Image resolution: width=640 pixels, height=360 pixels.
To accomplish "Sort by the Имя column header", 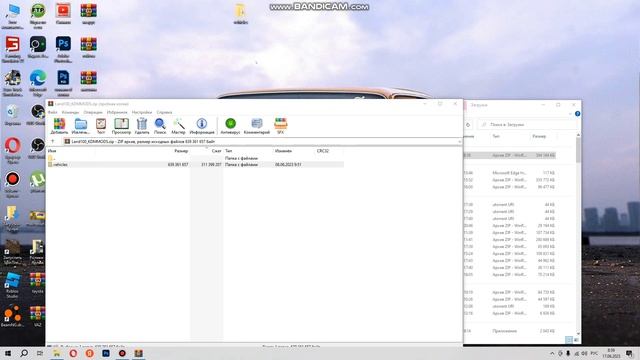I will [x=52, y=151].
